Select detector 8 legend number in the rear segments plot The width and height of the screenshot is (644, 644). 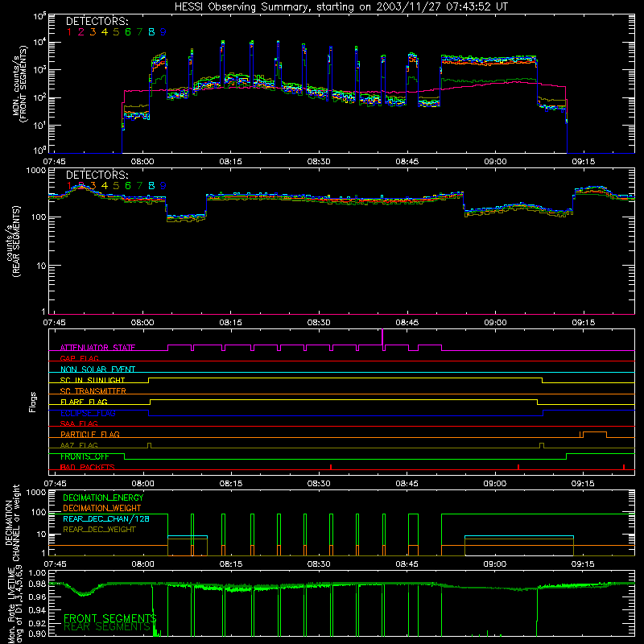coord(151,186)
